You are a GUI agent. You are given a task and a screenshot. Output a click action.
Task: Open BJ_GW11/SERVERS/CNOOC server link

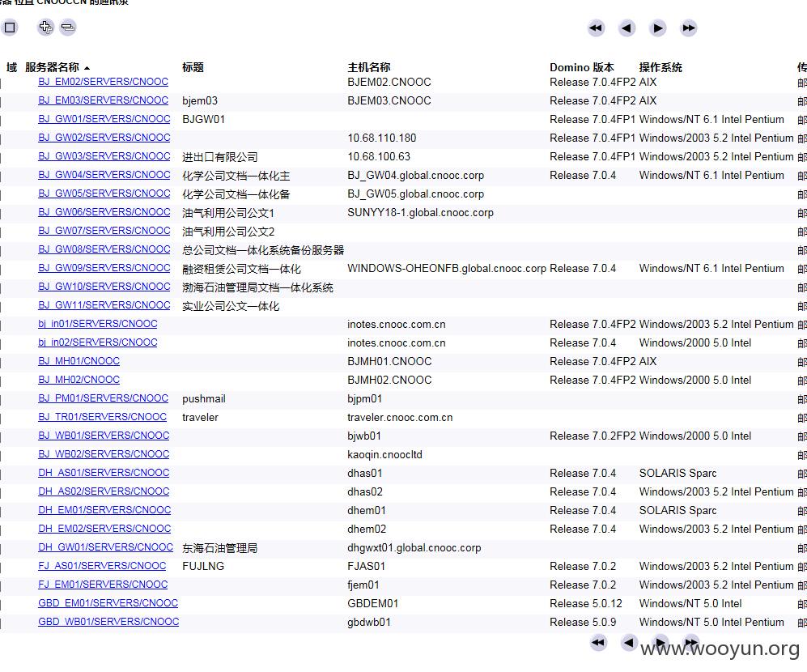click(104, 305)
